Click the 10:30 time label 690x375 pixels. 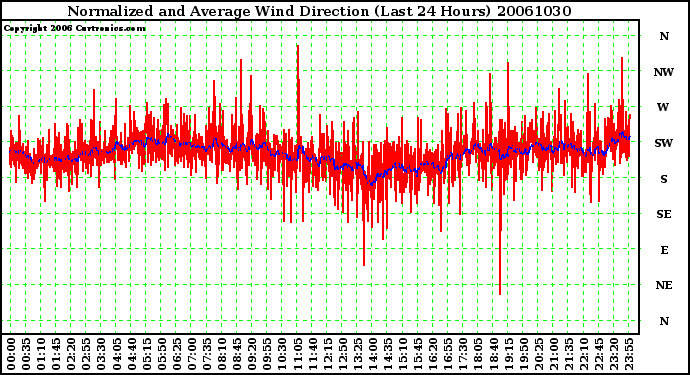pos(282,354)
